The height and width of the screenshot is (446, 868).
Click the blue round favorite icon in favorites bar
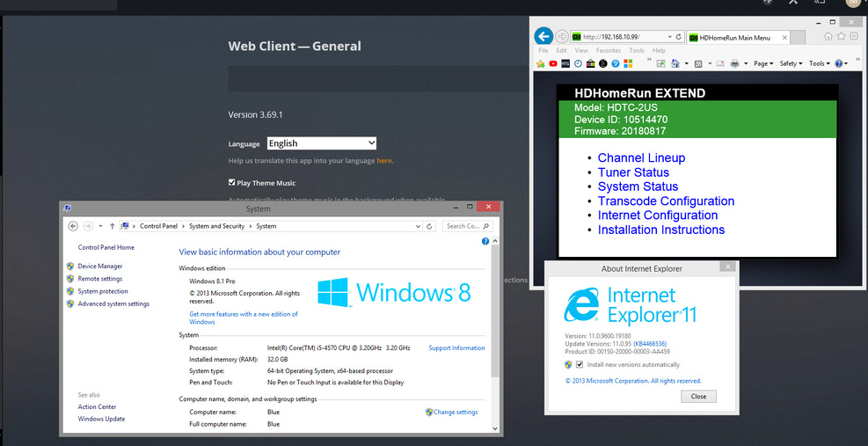coord(615,63)
